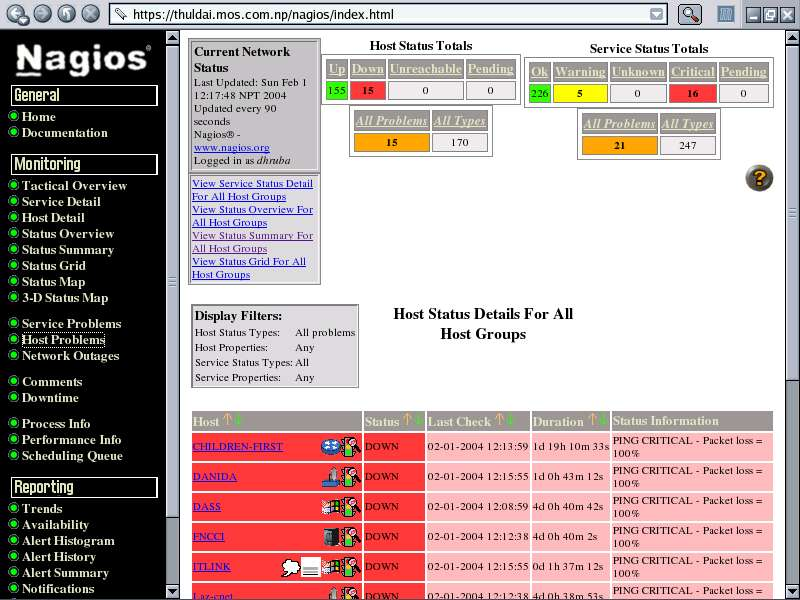This screenshot has height=600, width=800.
Task: Click the main page scrollbar up arrow
Action: (x=792, y=37)
